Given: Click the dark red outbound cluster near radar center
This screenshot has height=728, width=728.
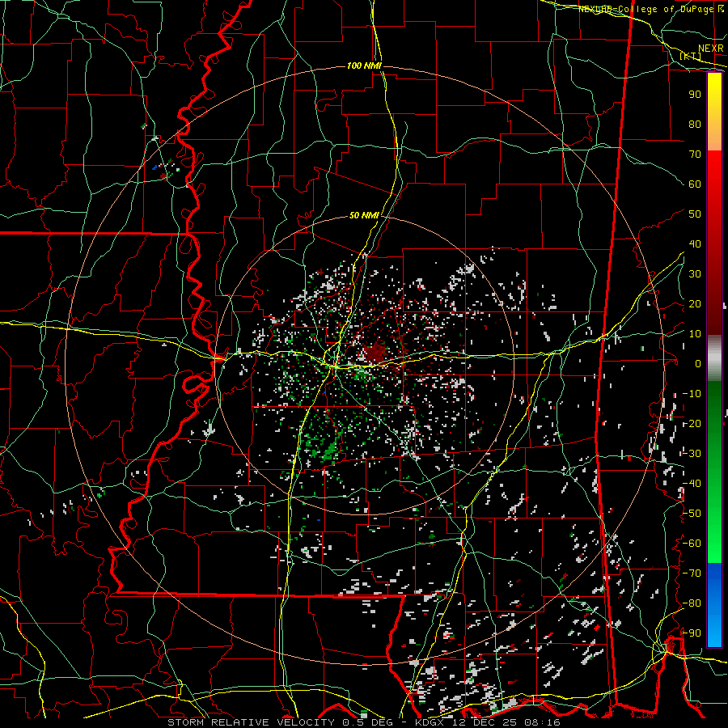Looking at the screenshot, I should pyautogui.click(x=375, y=353).
